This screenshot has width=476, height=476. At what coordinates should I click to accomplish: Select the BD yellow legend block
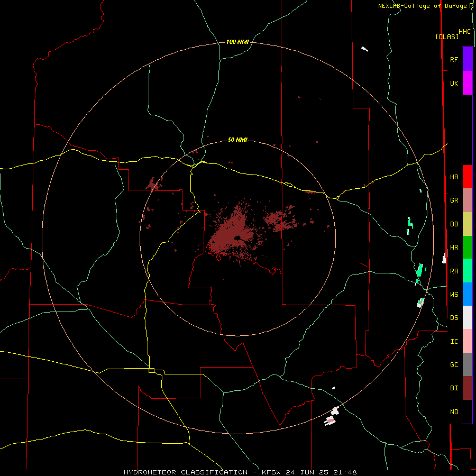click(x=467, y=224)
